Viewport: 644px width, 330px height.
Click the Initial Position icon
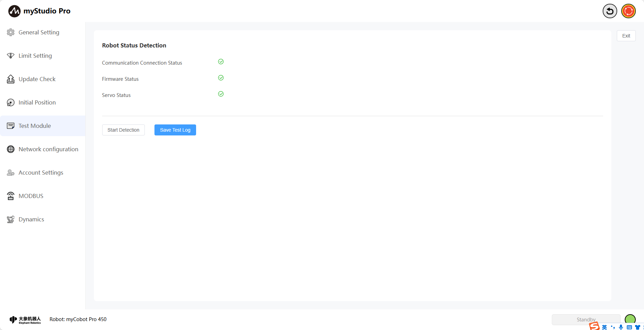(11, 102)
